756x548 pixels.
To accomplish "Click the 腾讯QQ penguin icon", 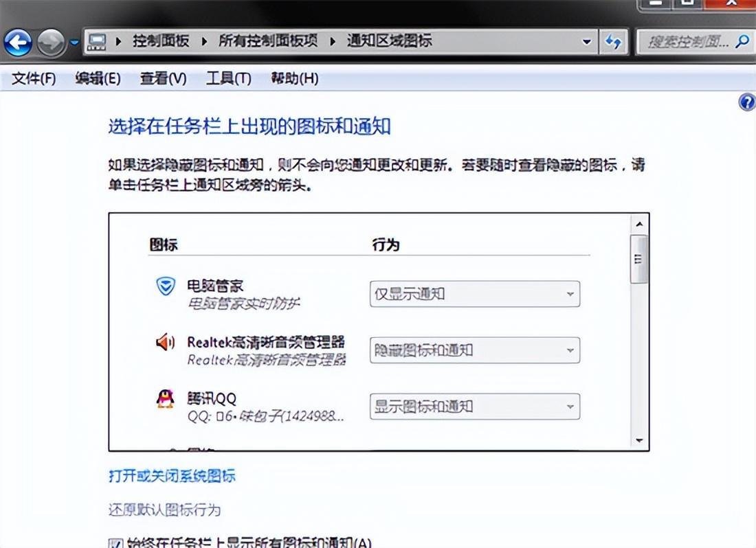I will [166, 399].
